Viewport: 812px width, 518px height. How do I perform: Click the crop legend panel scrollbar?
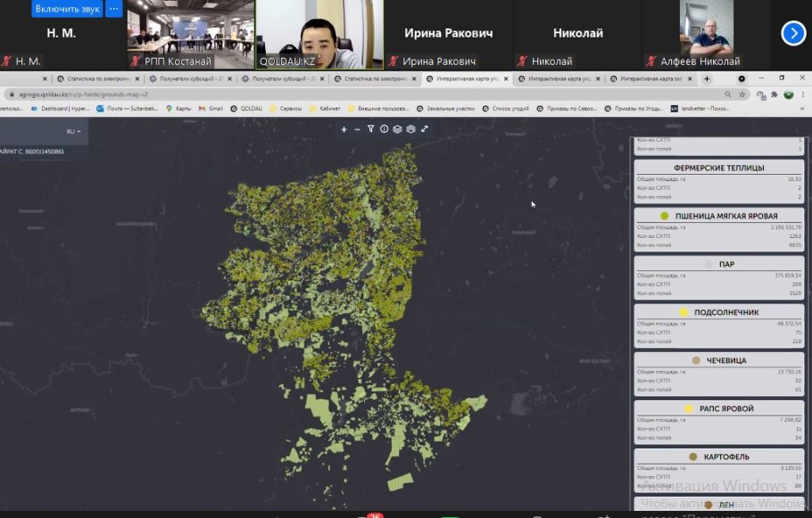click(807, 324)
